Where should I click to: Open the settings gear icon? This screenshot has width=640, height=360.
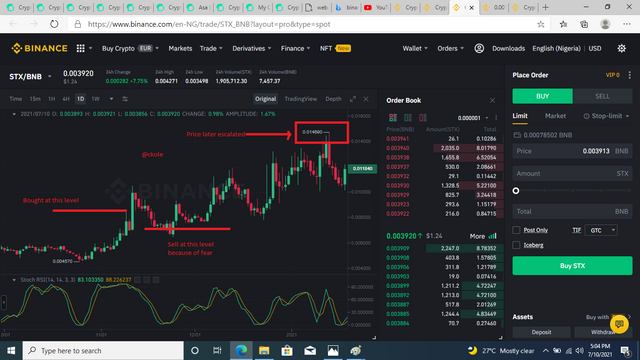click(621, 48)
